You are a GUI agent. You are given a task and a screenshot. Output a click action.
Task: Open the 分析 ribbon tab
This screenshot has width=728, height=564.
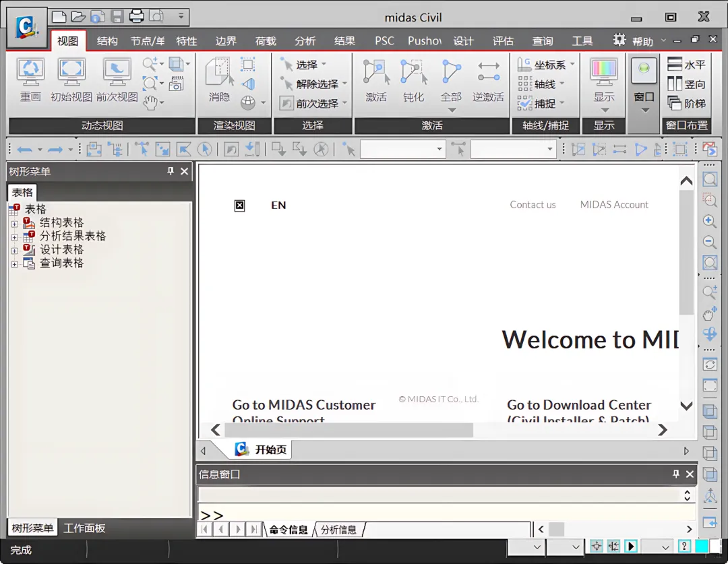(x=305, y=41)
